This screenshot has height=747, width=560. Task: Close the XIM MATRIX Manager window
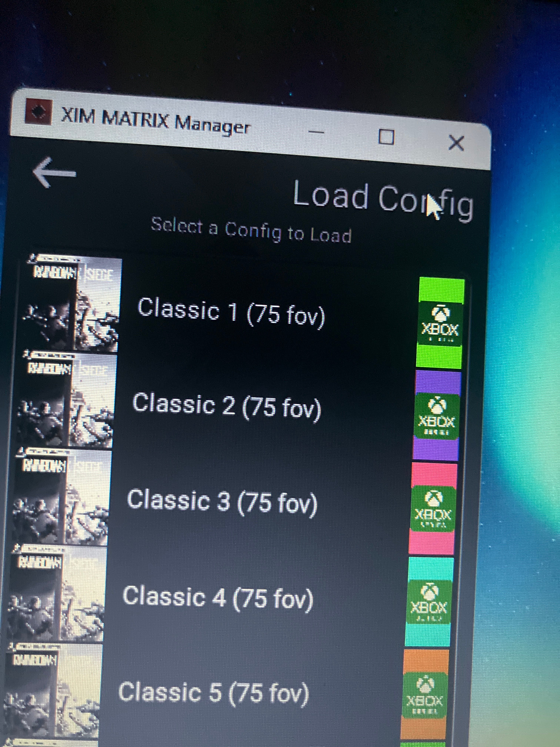click(x=456, y=143)
